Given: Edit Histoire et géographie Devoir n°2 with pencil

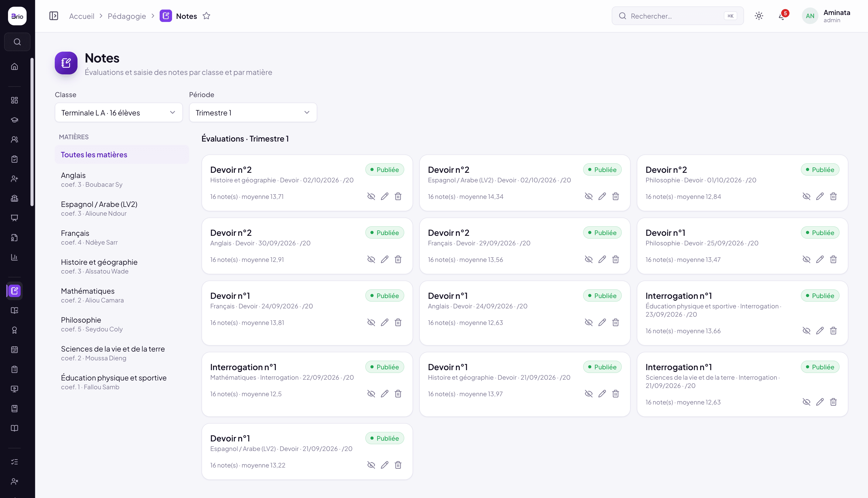Looking at the screenshot, I should coord(384,196).
